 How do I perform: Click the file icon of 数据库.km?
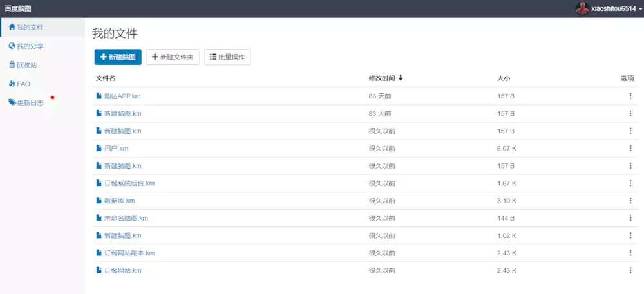(x=99, y=201)
